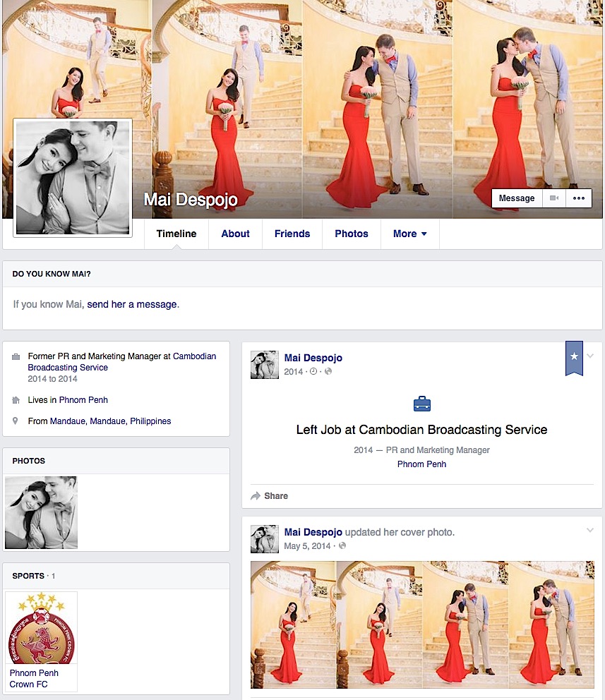Click the globe privacy icon on 2014 post
605x700 pixels.
[x=328, y=371]
